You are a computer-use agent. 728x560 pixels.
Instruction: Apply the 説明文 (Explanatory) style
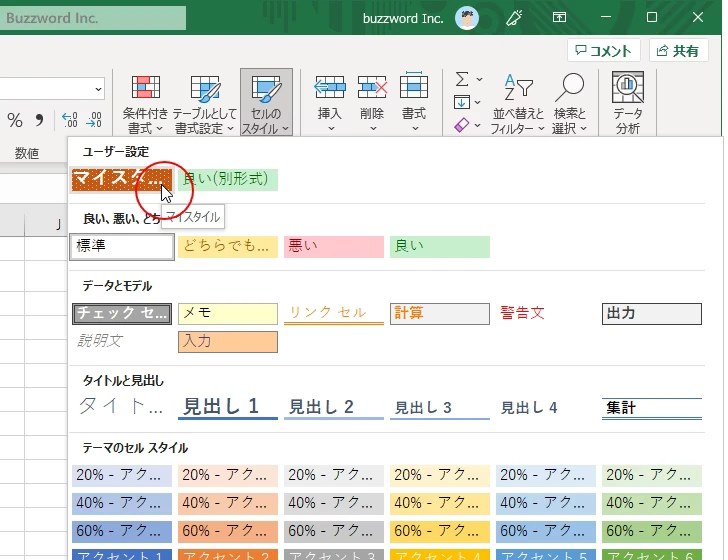point(122,342)
